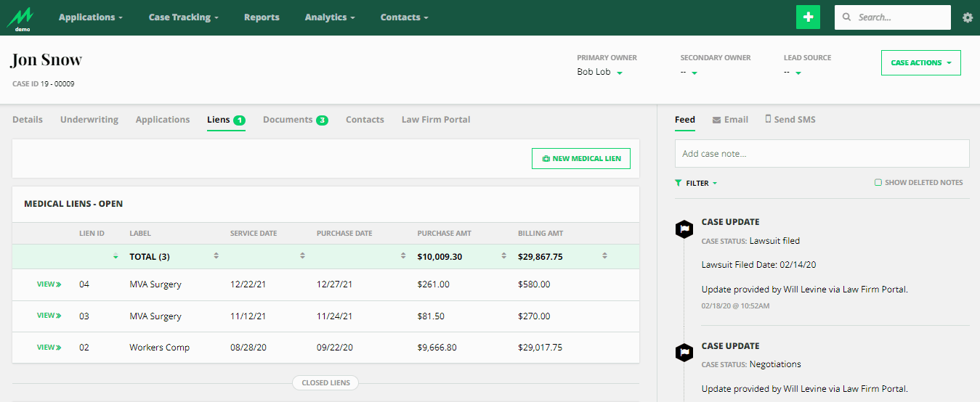Enable the Show Deleted Notes checkbox

[x=878, y=183]
